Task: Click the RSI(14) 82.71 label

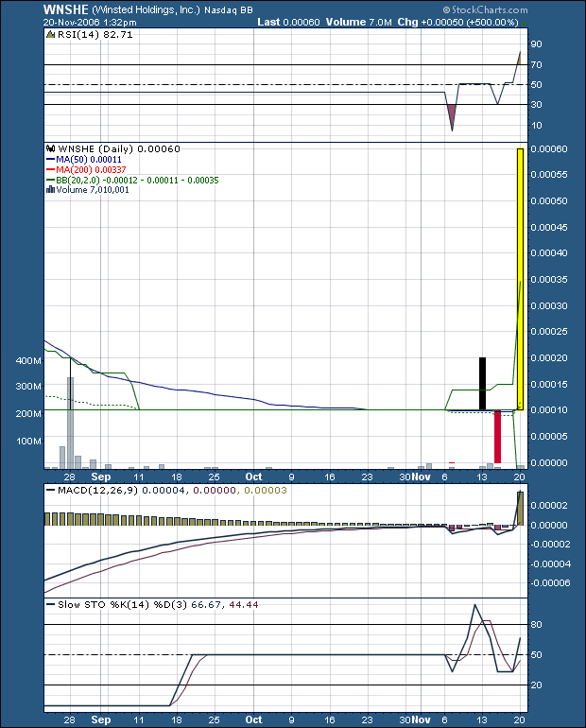Action: pos(95,35)
